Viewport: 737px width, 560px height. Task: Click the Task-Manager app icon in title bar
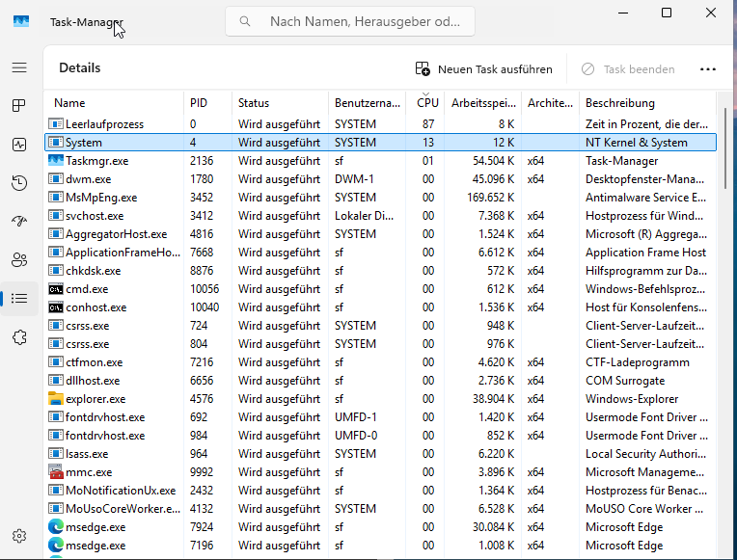coord(21,21)
